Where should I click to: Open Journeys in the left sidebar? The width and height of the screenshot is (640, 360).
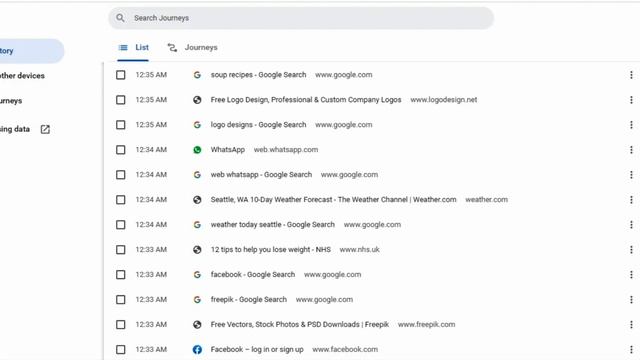point(11,101)
